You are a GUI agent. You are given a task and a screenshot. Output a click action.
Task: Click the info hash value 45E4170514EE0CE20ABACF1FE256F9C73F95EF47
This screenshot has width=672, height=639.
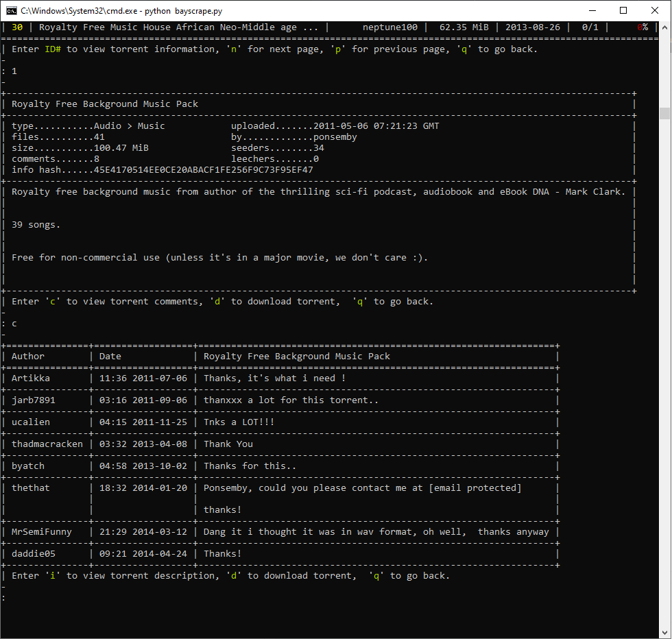tap(204, 170)
